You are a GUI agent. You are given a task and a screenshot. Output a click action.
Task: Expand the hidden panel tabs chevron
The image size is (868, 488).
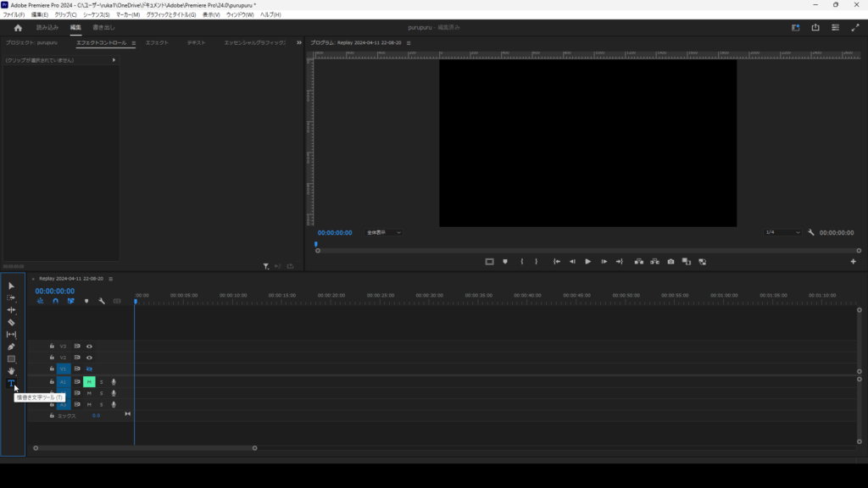pos(298,42)
